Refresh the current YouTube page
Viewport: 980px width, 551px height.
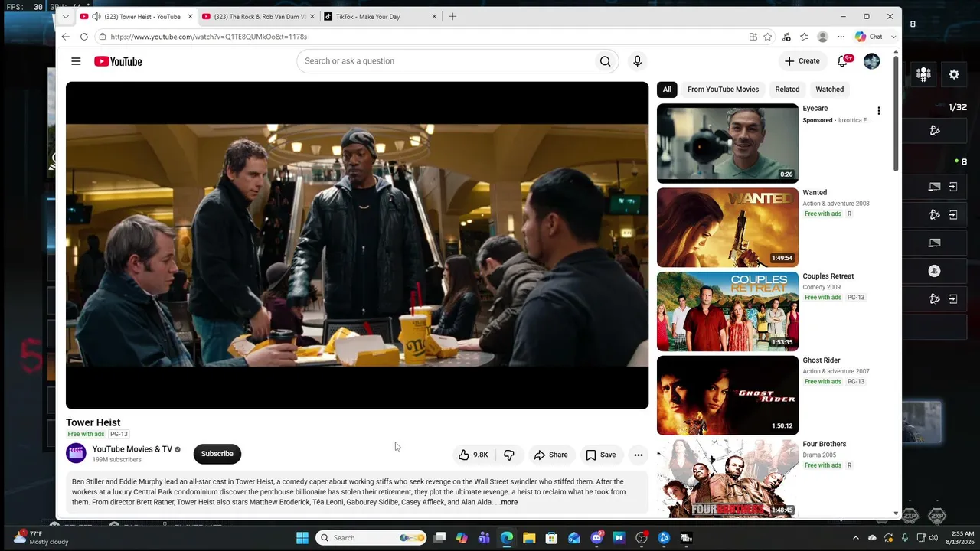(x=84, y=37)
